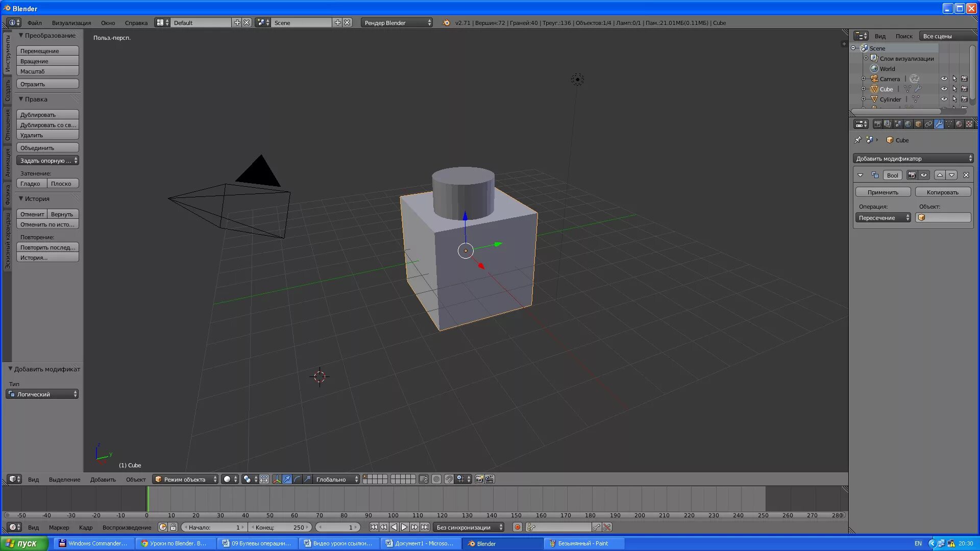Toggle viewport visibility eye for Camera

[944, 79]
